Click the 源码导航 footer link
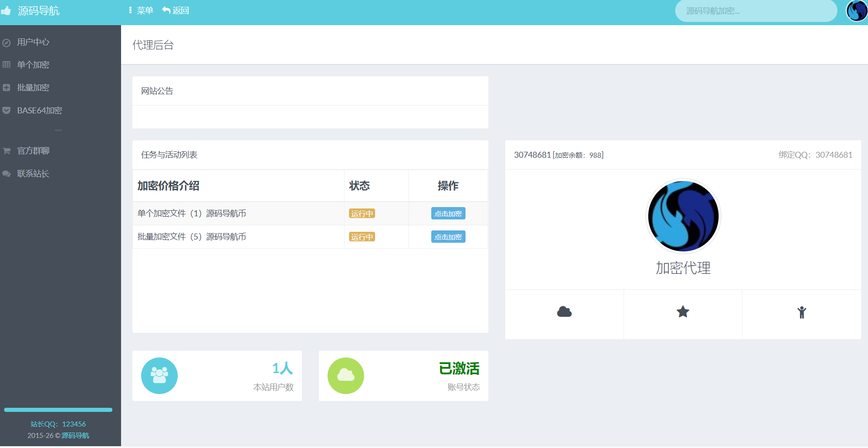868x448 pixels. 75,436
